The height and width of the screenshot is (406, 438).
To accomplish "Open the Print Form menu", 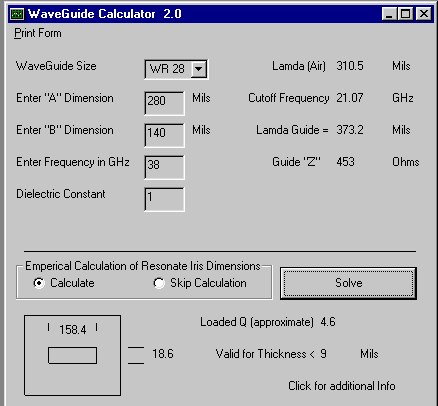I will (x=38, y=33).
